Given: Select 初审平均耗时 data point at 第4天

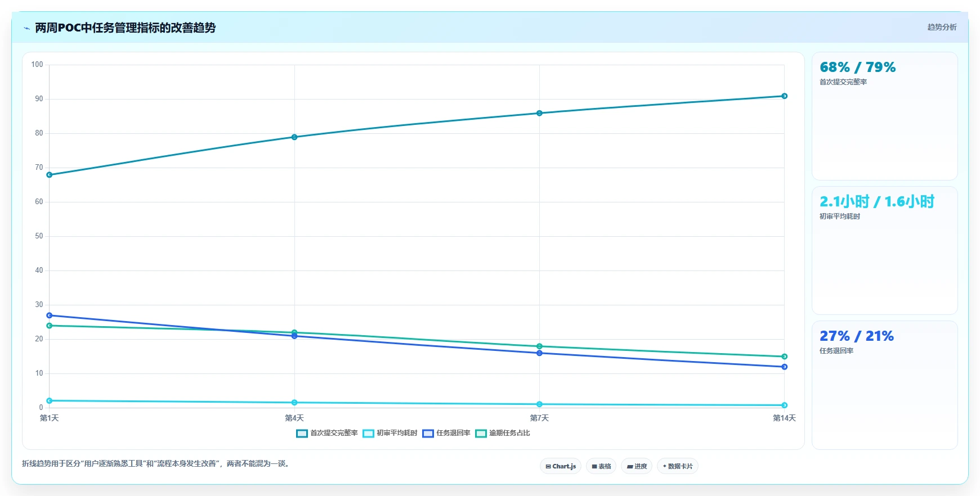Looking at the screenshot, I should pyautogui.click(x=294, y=403).
